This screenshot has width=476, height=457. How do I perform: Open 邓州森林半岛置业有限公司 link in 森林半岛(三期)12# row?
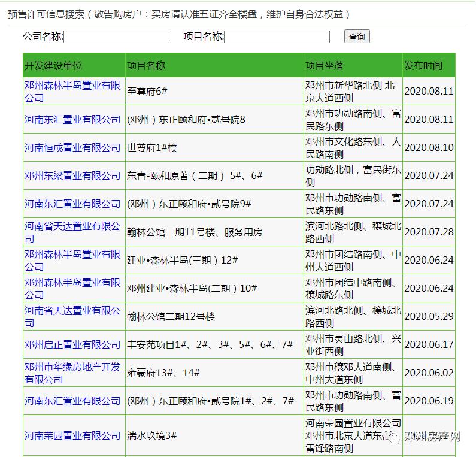[x=72, y=260]
